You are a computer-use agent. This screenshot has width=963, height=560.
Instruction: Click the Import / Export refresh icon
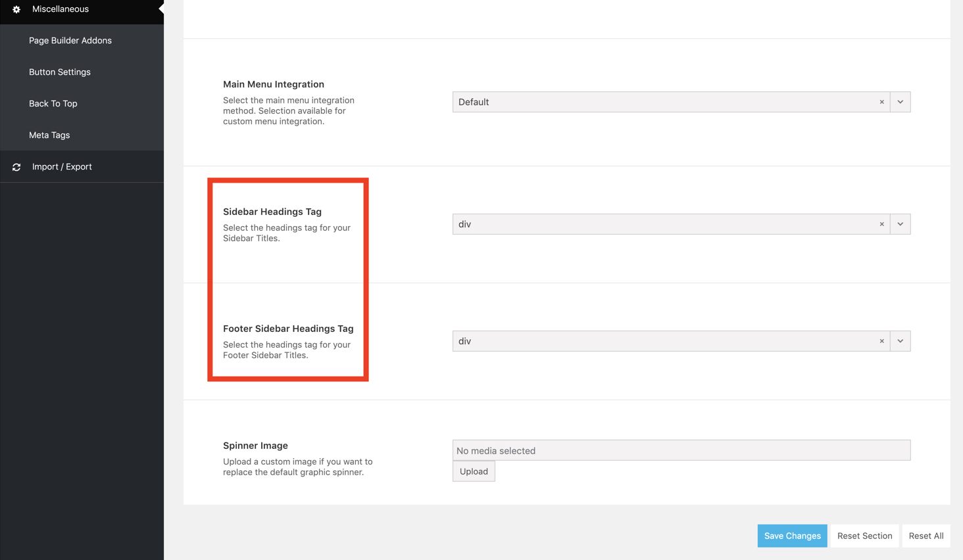tap(16, 167)
